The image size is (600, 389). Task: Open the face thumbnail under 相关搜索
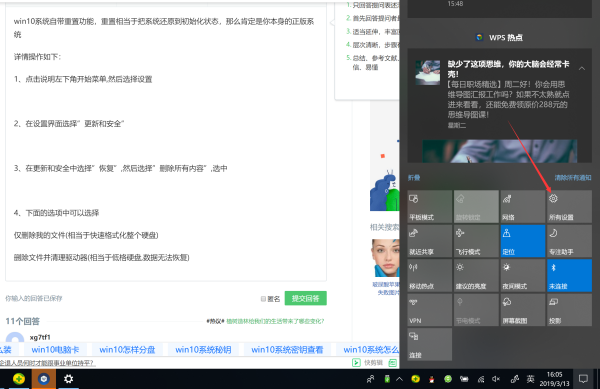coord(385,258)
